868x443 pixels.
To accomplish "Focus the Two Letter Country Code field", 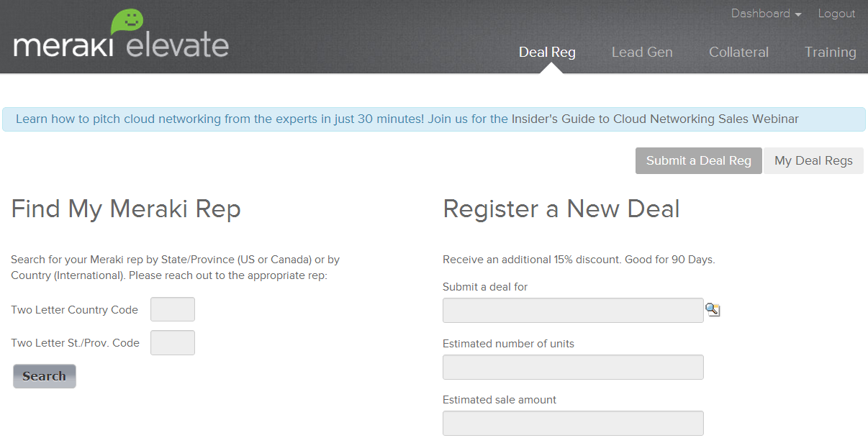I will click(x=173, y=309).
